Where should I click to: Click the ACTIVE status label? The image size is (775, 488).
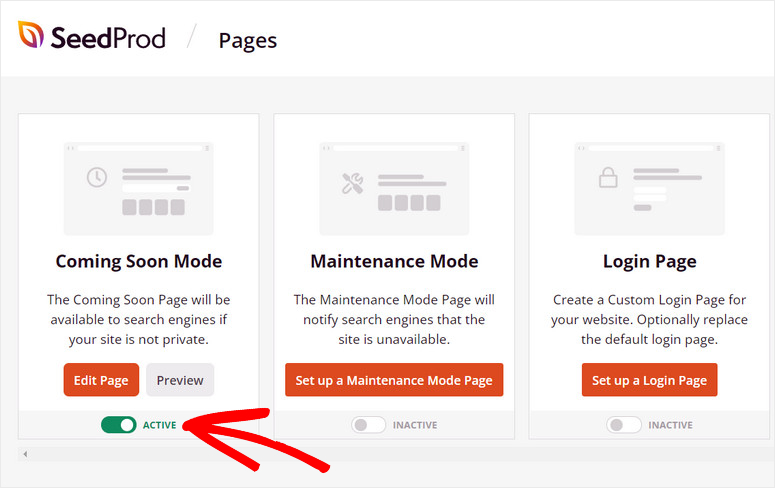pyautogui.click(x=160, y=425)
